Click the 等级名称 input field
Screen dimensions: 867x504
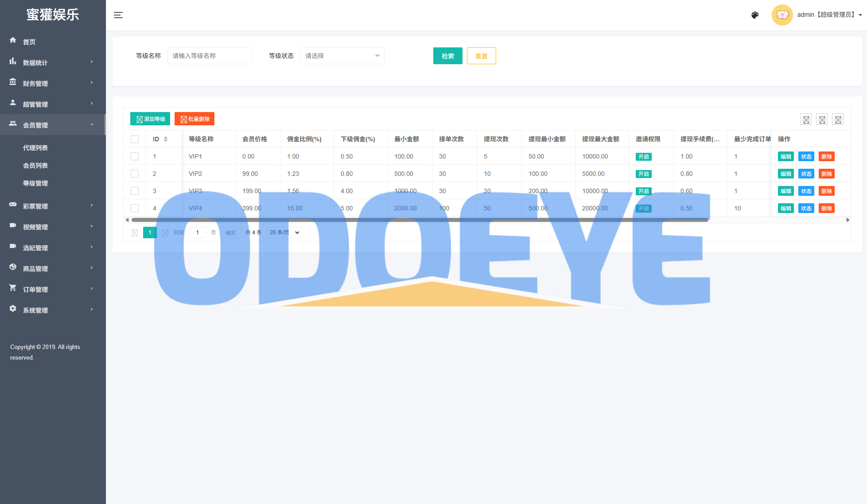pos(209,56)
